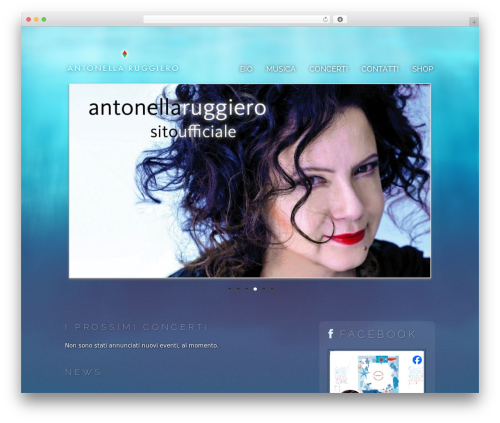The height and width of the screenshot is (423, 500).
Task: Click the browser reader/download icon next to address bar
Action: [x=340, y=19]
